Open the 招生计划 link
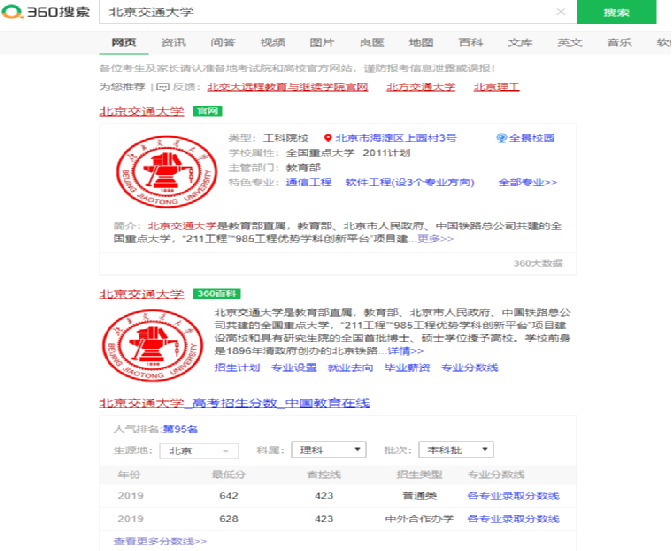 pos(237,368)
